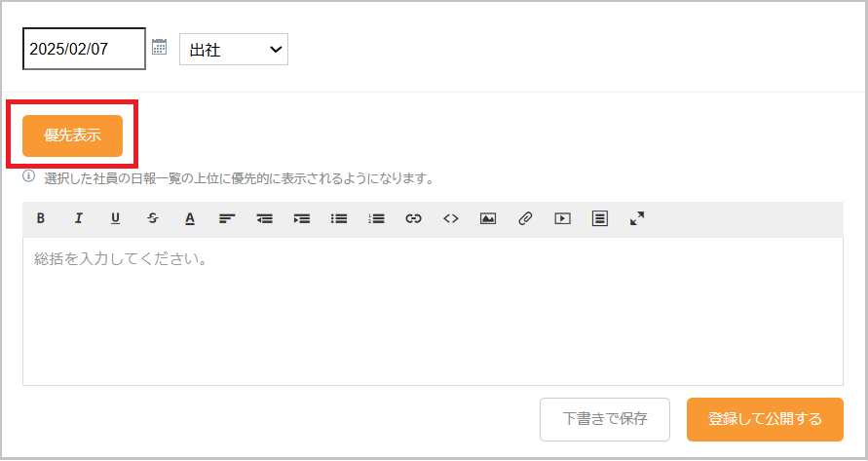Click the info icon beside the priority description
Image resolution: width=868 pixels, height=461 pixels.
(29, 176)
